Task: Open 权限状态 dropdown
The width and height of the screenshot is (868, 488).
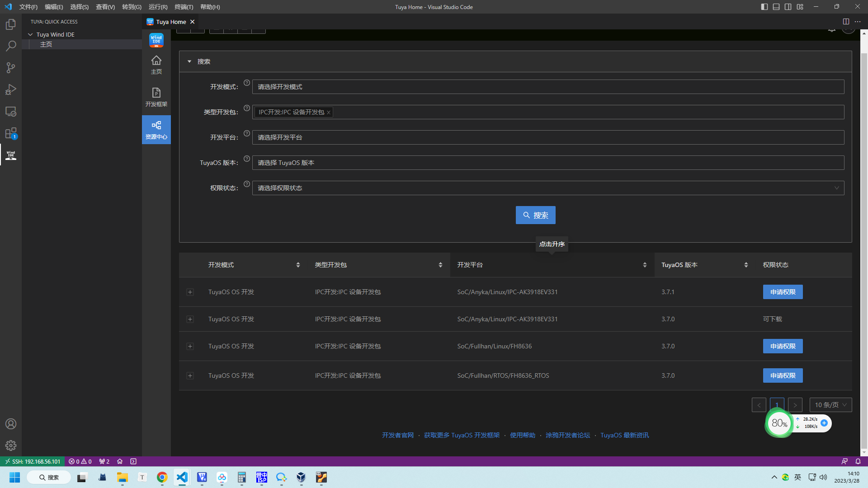Action: 548,188
